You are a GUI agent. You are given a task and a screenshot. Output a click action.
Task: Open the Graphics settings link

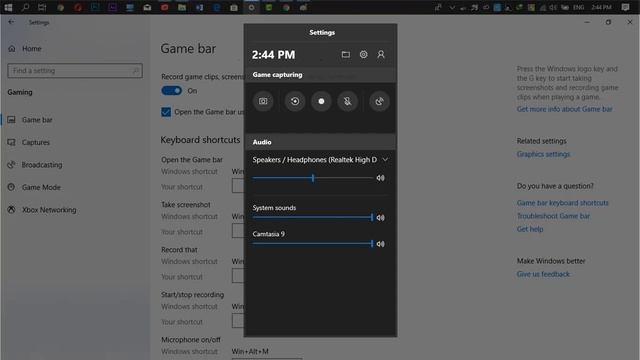tap(543, 154)
